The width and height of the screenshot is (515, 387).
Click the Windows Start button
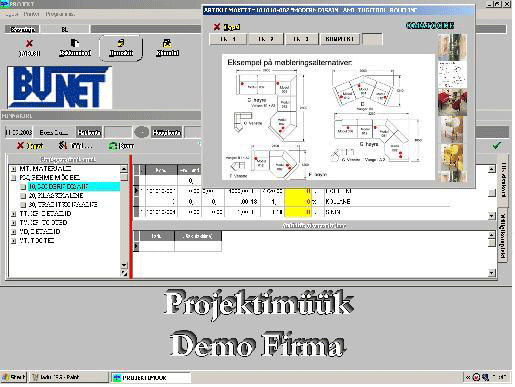(x=14, y=377)
